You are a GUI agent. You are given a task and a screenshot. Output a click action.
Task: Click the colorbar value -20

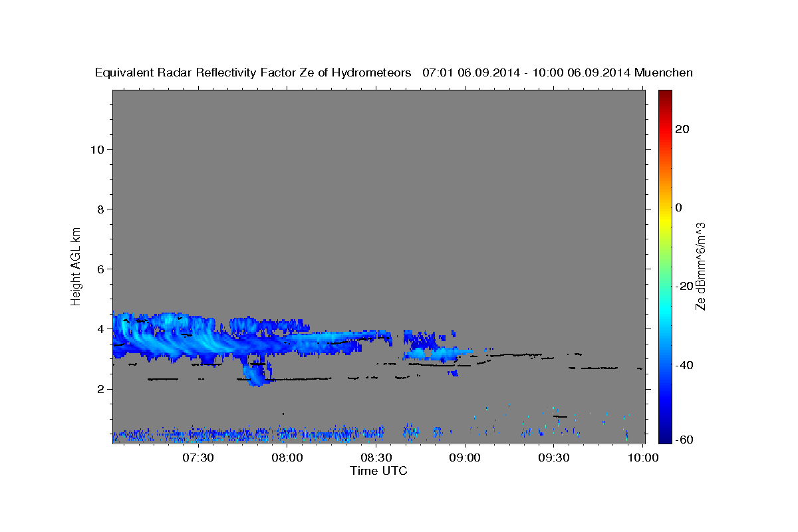pyautogui.click(x=683, y=286)
